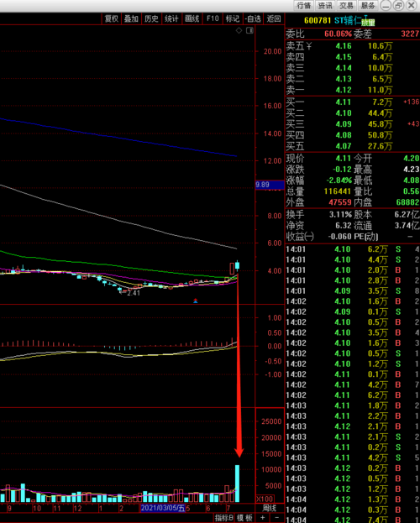
Task: Restore down the window
Action: [x=399, y=6]
